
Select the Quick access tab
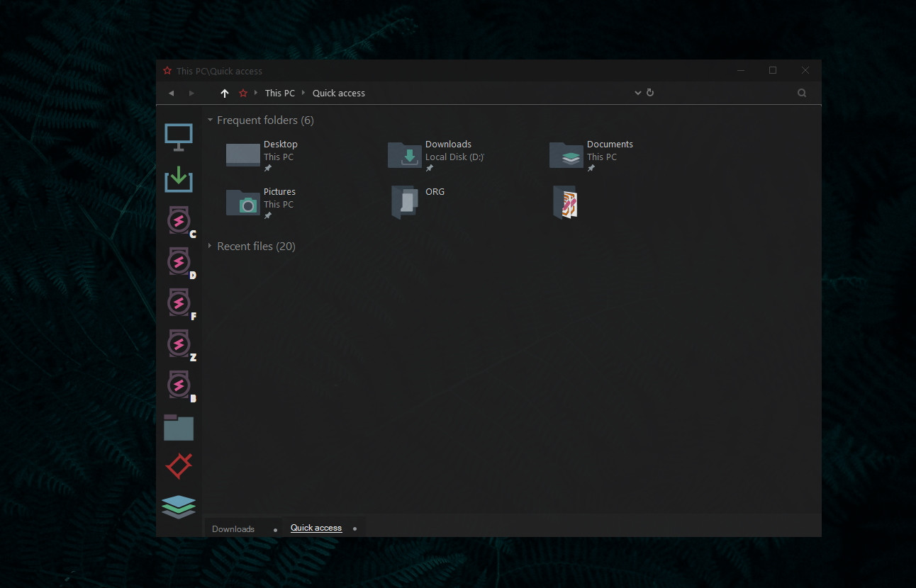click(x=316, y=528)
